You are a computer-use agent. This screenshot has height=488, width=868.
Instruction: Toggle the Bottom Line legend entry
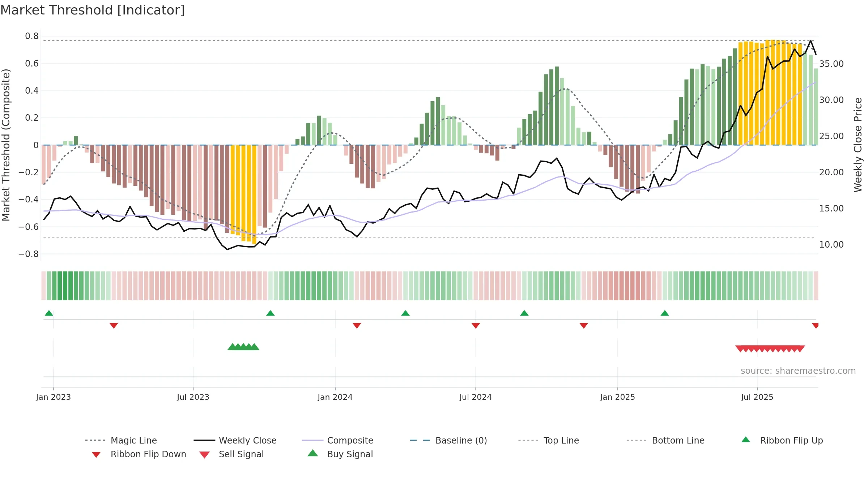click(665, 440)
